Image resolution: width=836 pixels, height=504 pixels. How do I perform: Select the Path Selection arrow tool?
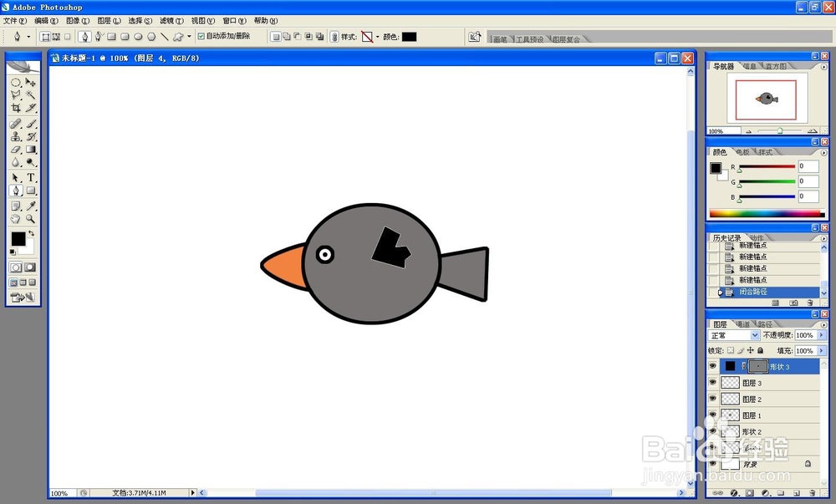pyautogui.click(x=15, y=177)
